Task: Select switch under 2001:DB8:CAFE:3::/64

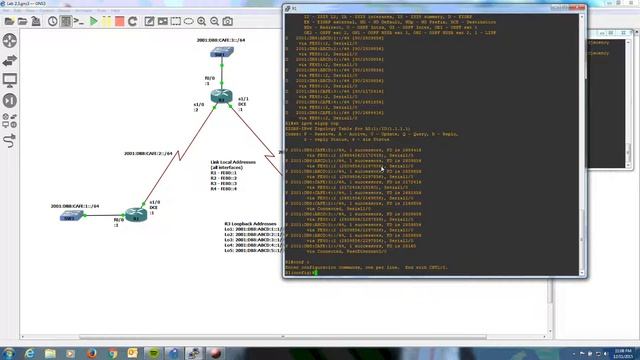Action: (222, 52)
